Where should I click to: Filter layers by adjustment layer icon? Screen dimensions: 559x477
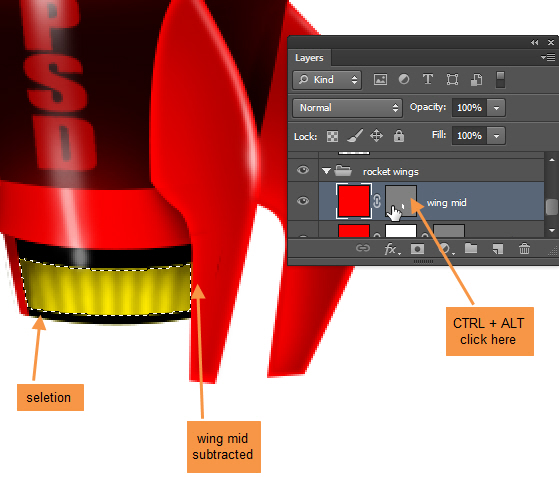click(404, 79)
